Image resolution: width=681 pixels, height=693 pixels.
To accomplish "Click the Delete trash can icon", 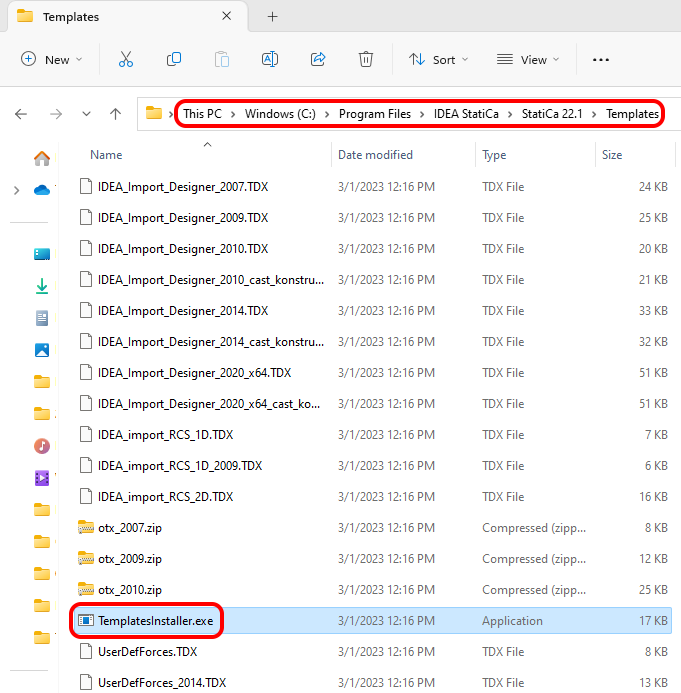I will coord(366,60).
